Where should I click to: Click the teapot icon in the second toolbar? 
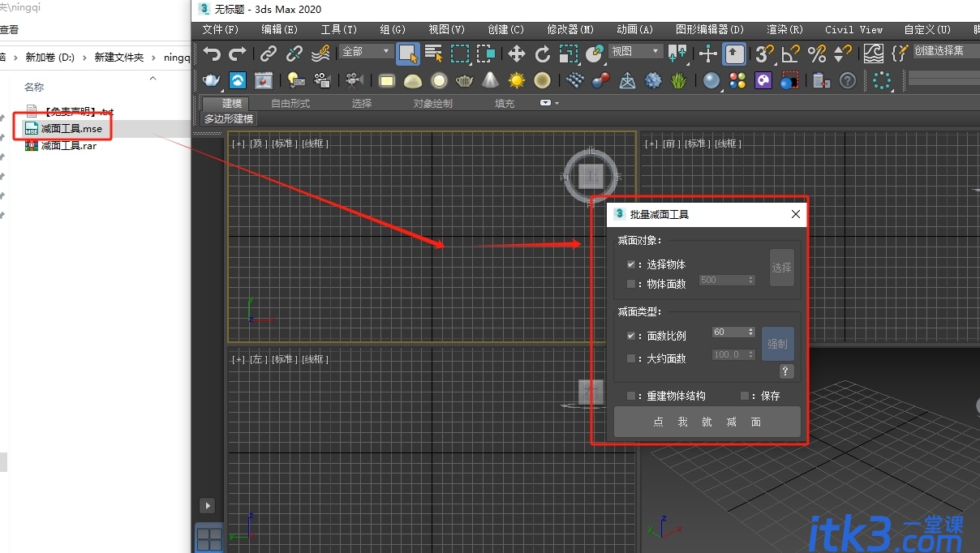(x=212, y=80)
